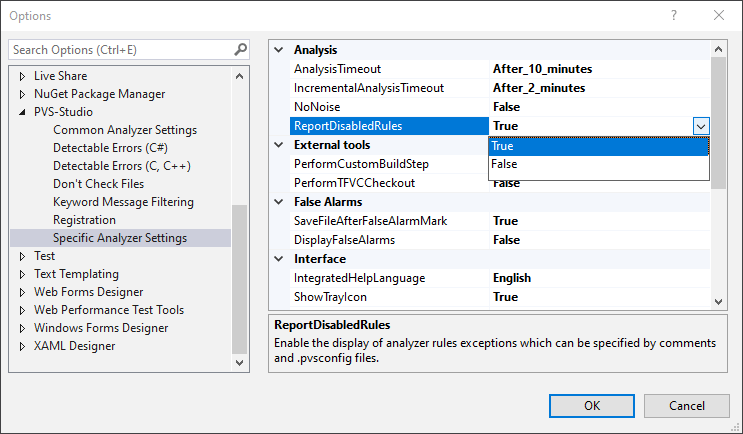Expand the NuGet Package Manager node
Viewport: 743px width, 434px height.
[x=22, y=94]
